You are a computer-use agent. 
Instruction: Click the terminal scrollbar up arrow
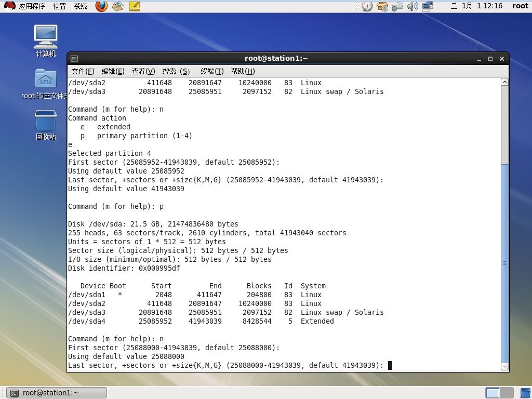pyautogui.click(x=504, y=82)
